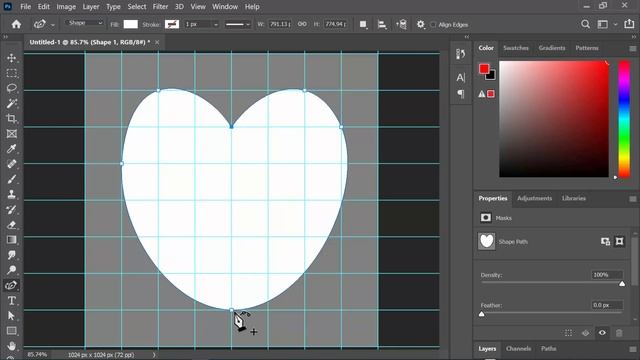The width and height of the screenshot is (640, 360).
Task: Click the Stroke color swatch
Action: 172,24
